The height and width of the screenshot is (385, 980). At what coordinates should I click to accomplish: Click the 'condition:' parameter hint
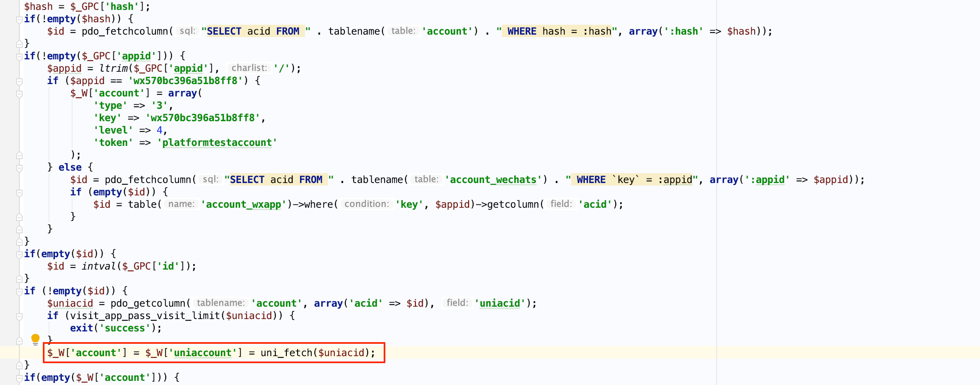(x=366, y=204)
